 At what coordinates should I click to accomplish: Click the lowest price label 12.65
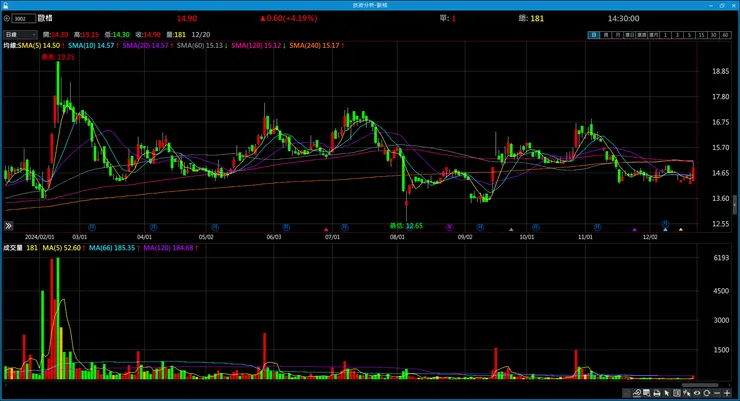coord(406,226)
